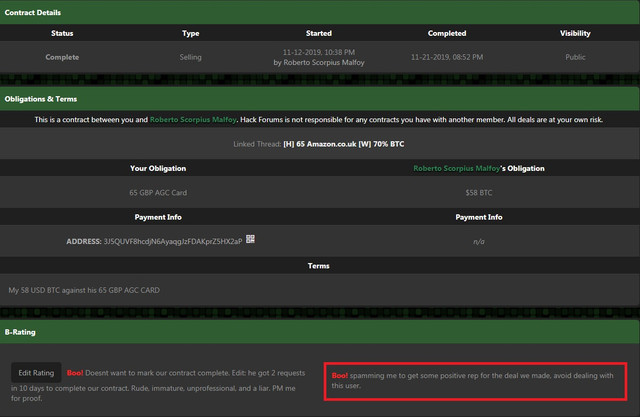This screenshot has height=417, width=640.
Task: Click the rating text Doesnt want to mark contract complete
Action: [158, 385]
